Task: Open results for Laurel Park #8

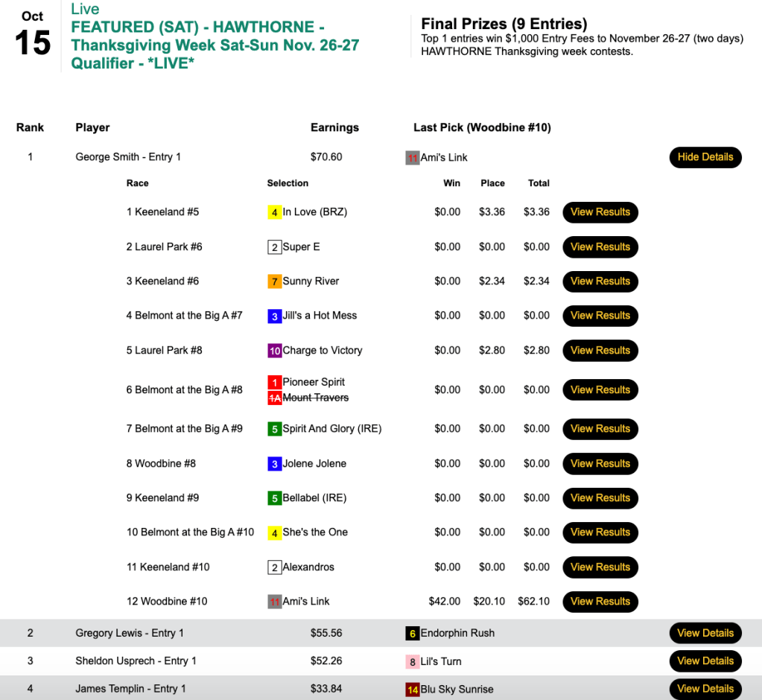Action: point(600,351)
